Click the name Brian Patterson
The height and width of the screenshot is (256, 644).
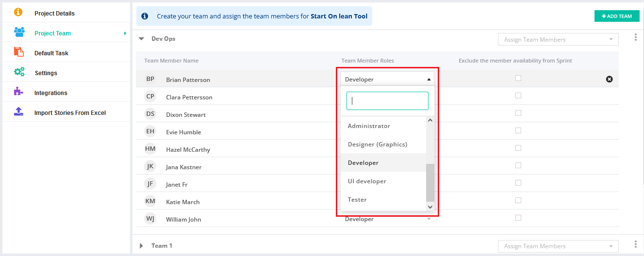(x=188, y=80)
